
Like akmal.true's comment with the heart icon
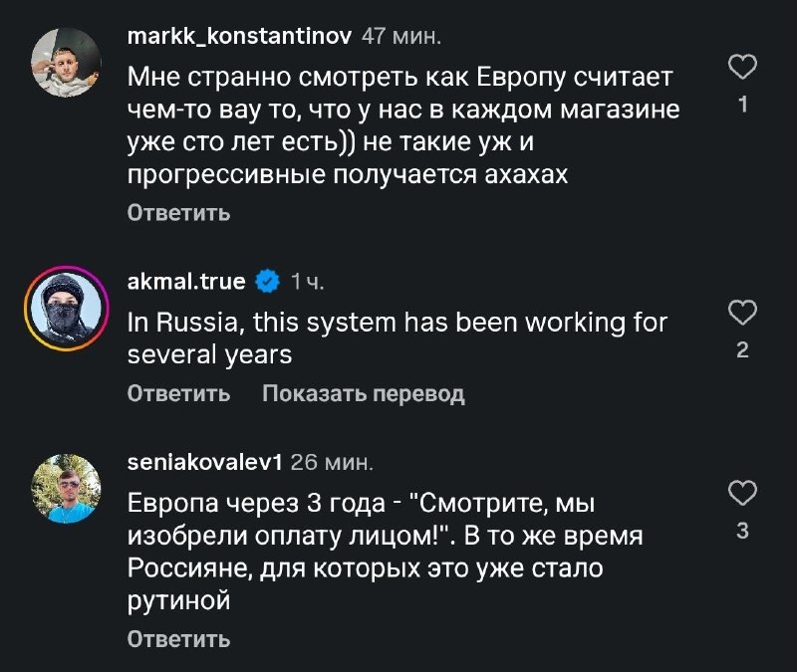[x=742, y=312]
